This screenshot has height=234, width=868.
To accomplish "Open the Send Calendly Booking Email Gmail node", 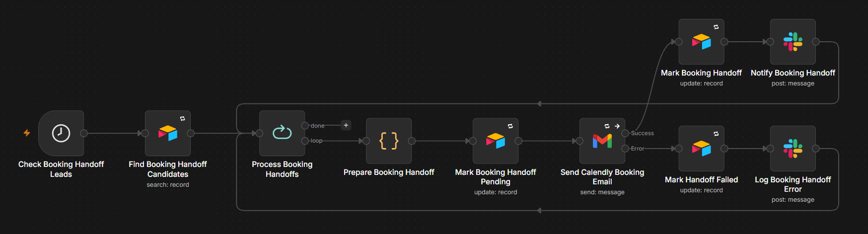I will coord(602,141).
